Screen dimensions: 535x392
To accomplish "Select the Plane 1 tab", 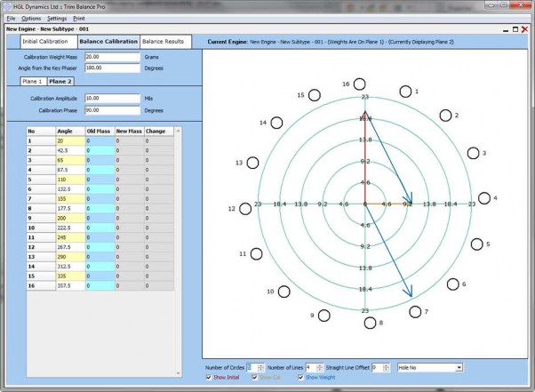I will click(33, 81).
